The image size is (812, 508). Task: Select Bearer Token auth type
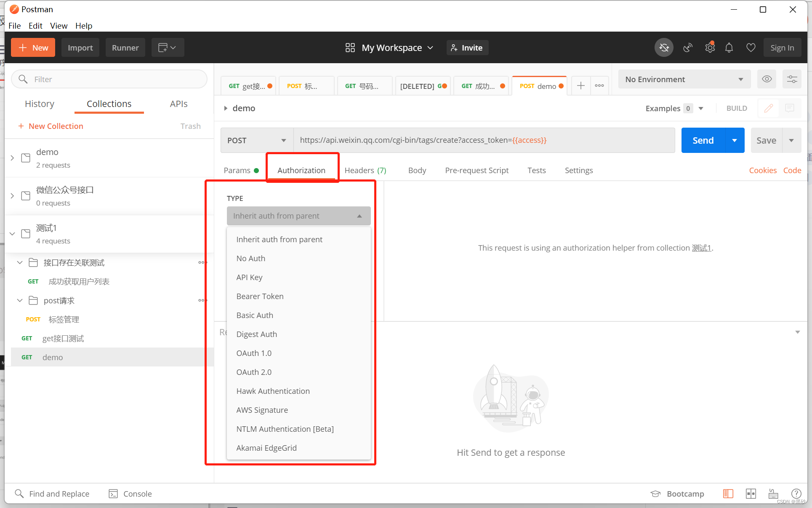260,296
